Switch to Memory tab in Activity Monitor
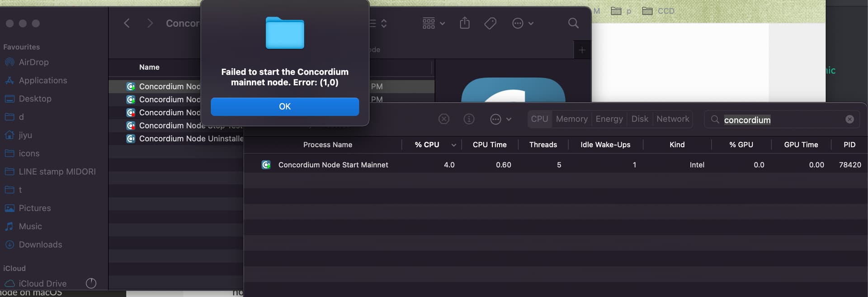 tap(572, 119)
